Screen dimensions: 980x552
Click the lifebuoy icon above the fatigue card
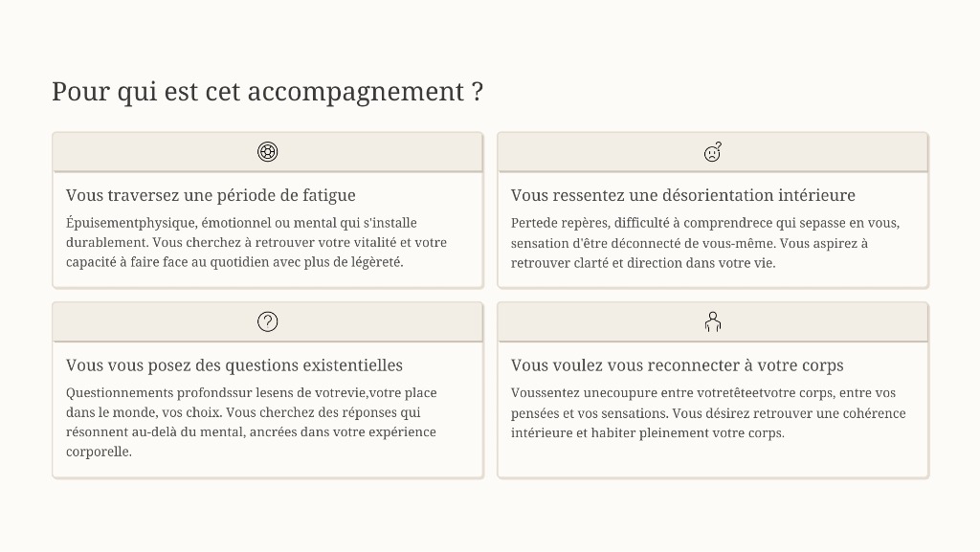tap(268, 152)
